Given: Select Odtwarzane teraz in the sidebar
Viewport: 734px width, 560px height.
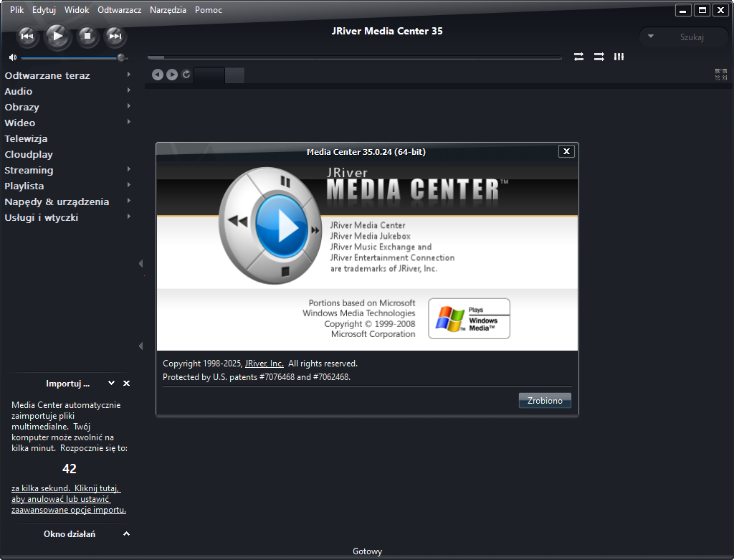Looking at the screenshot, I should point(47,75).
